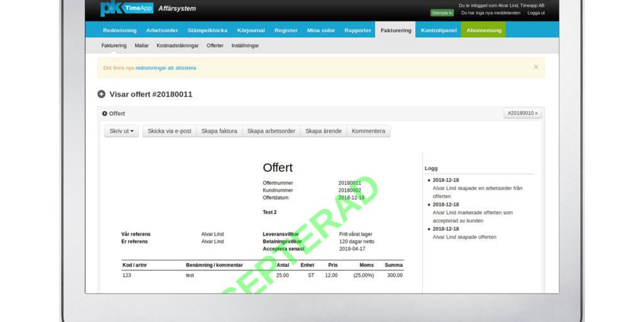
Task: Click Skicka via e-post button
Action: coord(169,131)
